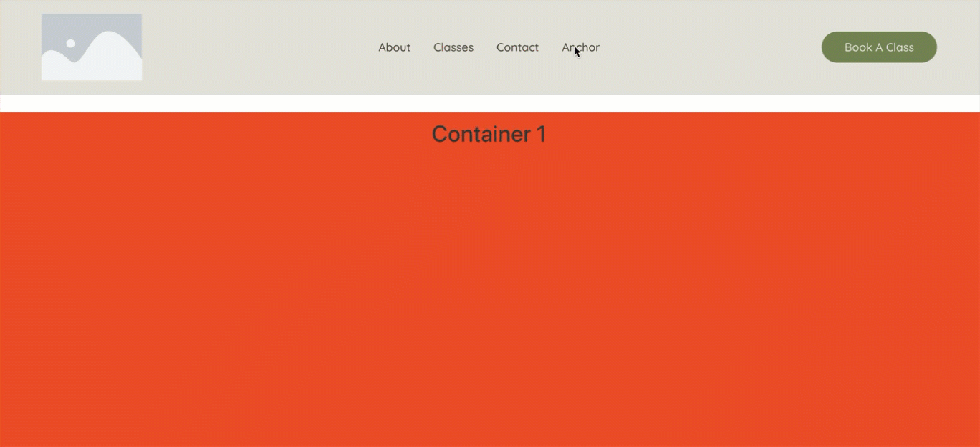Image resolution: width=980 pixels, height=447 pixels.
Task: Open the Contact navigation link
Action: 517,47
